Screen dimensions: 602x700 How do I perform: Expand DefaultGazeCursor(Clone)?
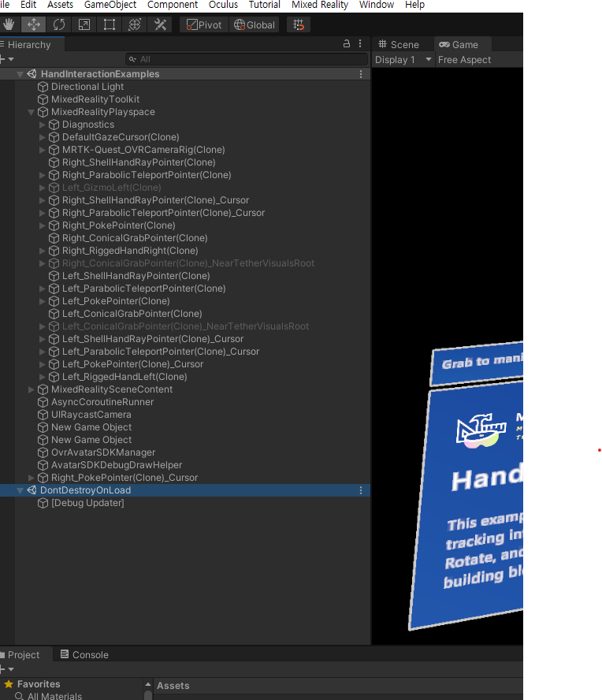coord(42,137)
